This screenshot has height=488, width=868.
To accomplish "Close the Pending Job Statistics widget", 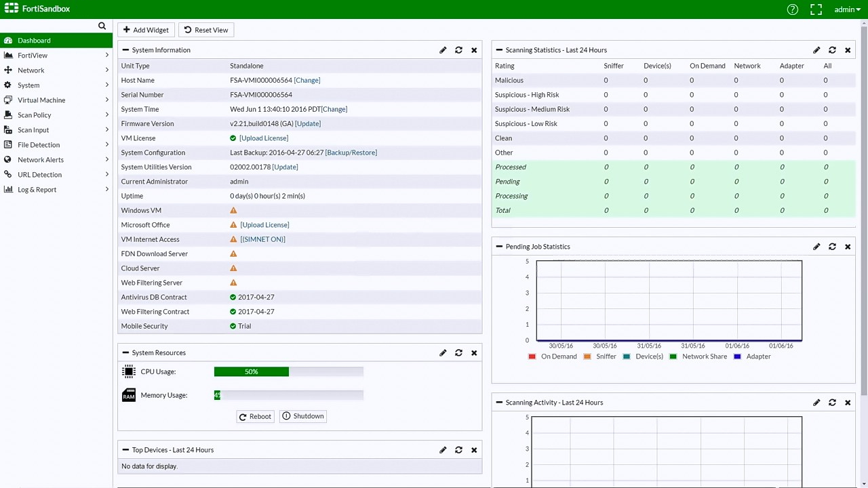I will point(848,247).
